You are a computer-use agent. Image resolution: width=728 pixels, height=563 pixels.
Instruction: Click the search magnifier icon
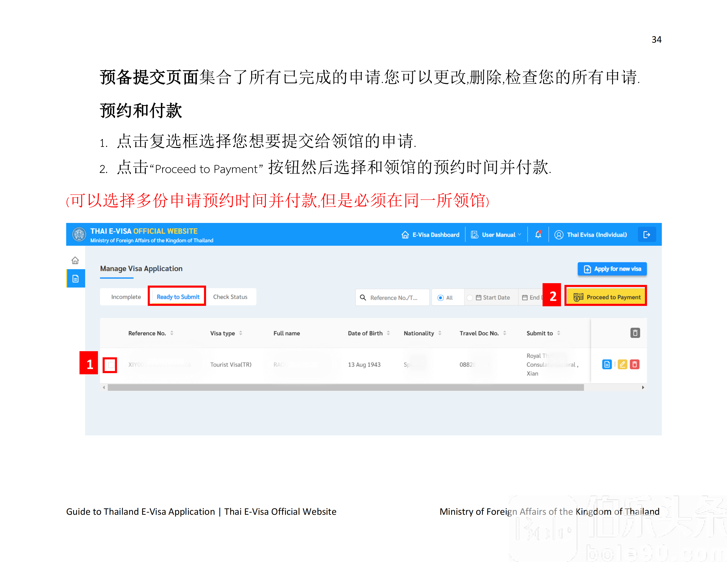[x=363, y=297]
